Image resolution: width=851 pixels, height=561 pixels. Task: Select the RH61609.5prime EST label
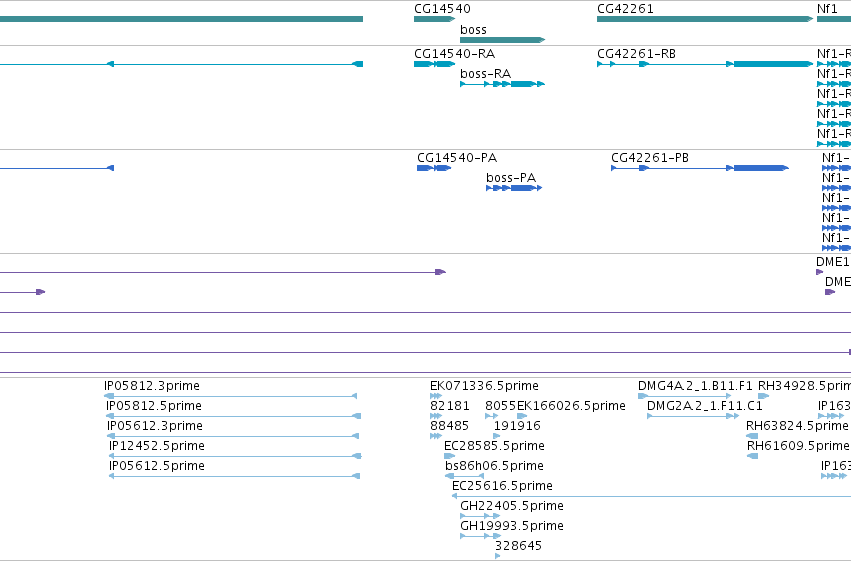[798, 446]
